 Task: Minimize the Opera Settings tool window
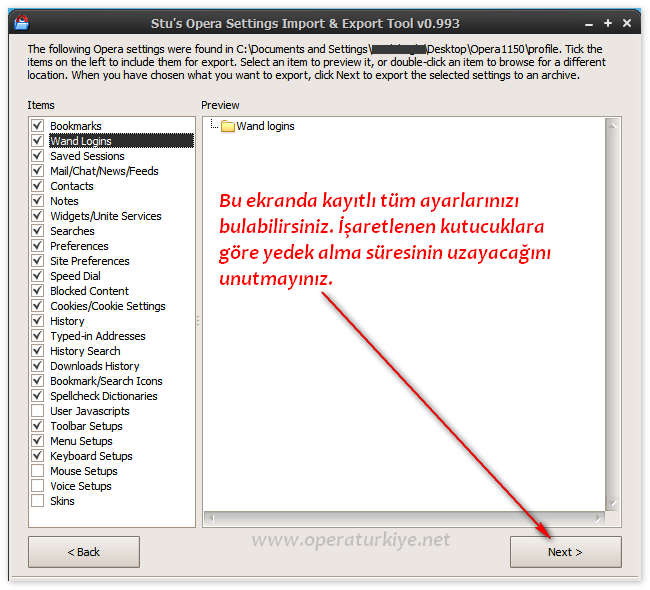[x=589, y=24]
